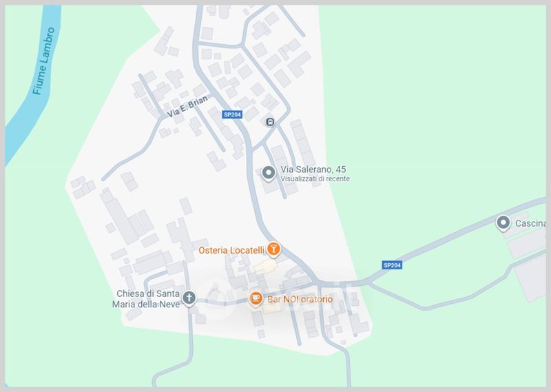The width and height of the screenshot is (551, 392).
Task: Click the Chiesa di Santa Maria della Neve label
Action: 146,299
